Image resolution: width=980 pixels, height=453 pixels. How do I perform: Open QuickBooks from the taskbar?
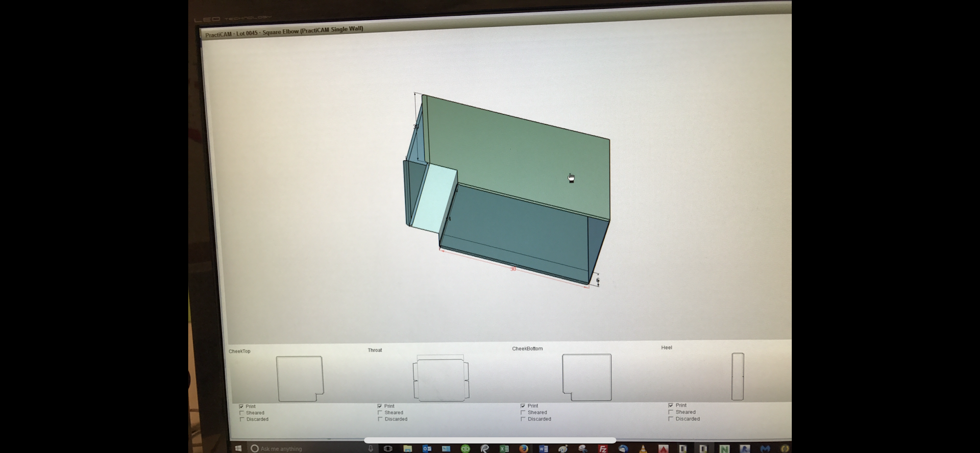tap(465, 448)
